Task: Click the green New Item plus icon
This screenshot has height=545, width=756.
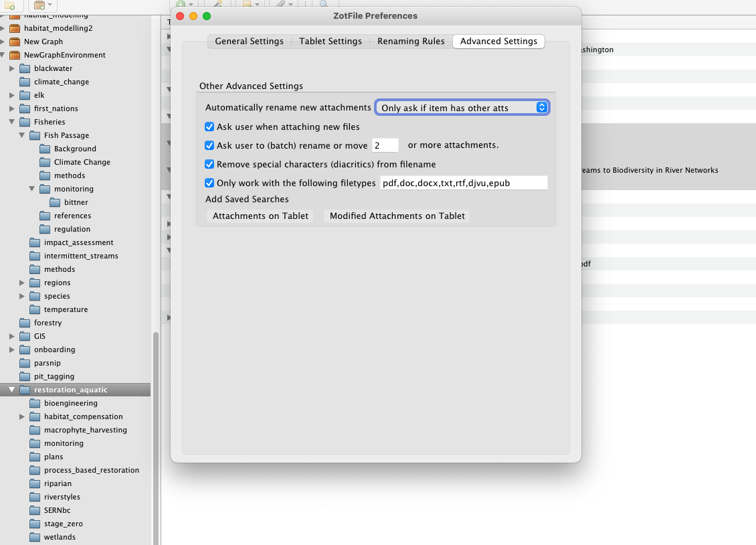Action: (181, 4)
